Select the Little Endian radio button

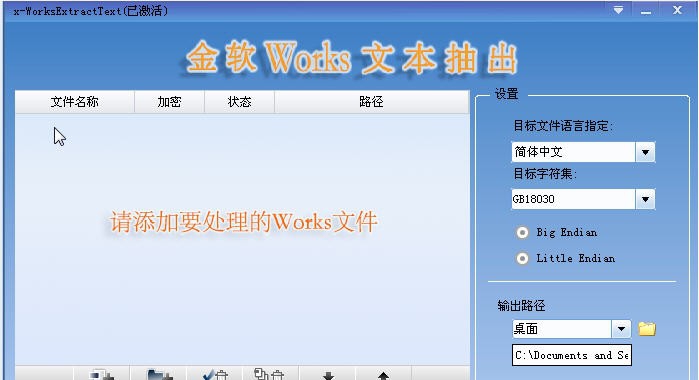(522, 258)
